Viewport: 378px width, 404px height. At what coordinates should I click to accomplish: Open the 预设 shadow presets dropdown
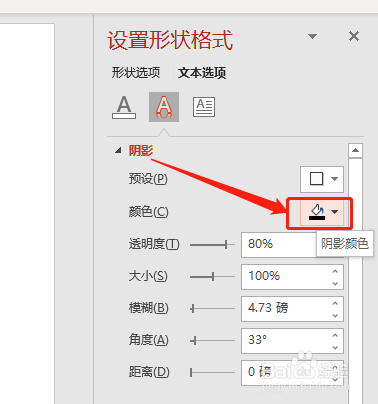(x=322, y=179)
